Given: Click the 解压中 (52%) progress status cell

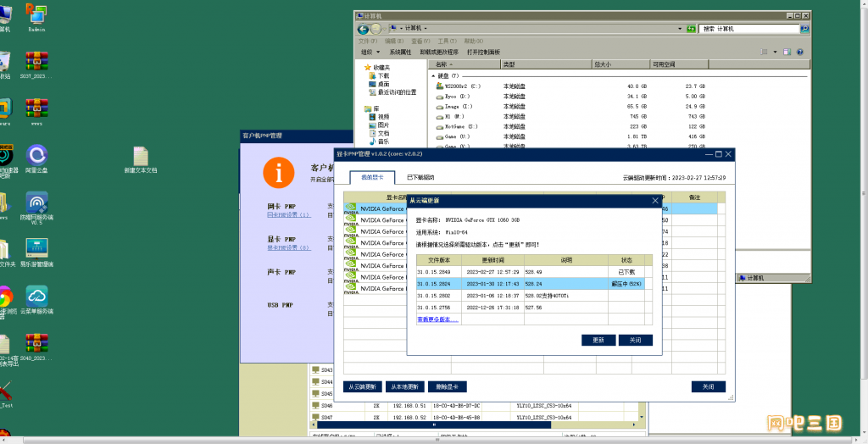Looking at the screenshot, I should point(626,284).
